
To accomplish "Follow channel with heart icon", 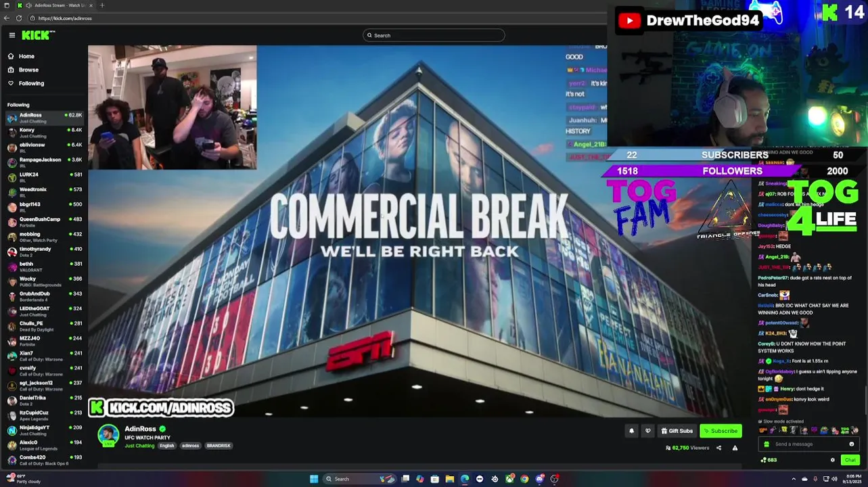I will (x=647, y=431).
